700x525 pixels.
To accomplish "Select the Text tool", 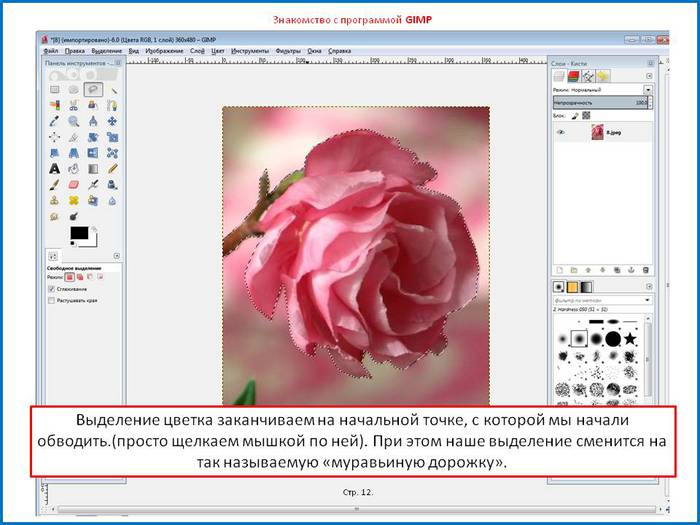I will [54, 169].
